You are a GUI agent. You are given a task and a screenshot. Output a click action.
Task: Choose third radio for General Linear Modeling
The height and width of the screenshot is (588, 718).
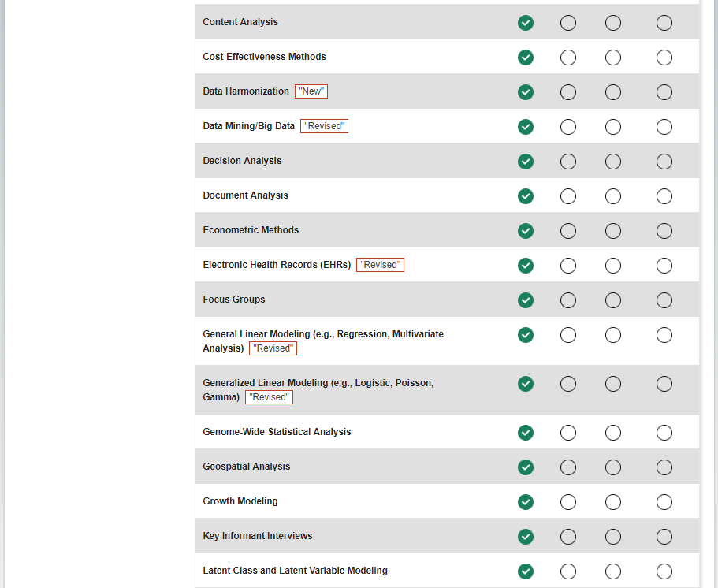(613, 335)
